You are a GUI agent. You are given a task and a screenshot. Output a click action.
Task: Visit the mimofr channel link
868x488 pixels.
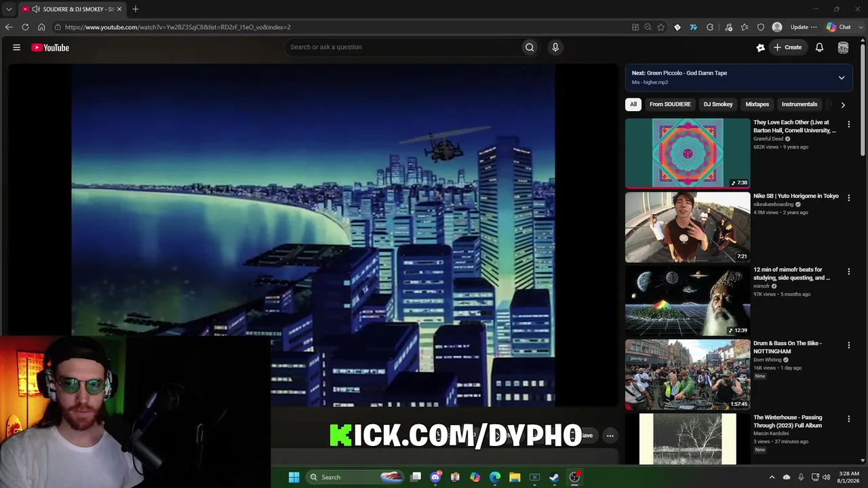tap(762, 286)
